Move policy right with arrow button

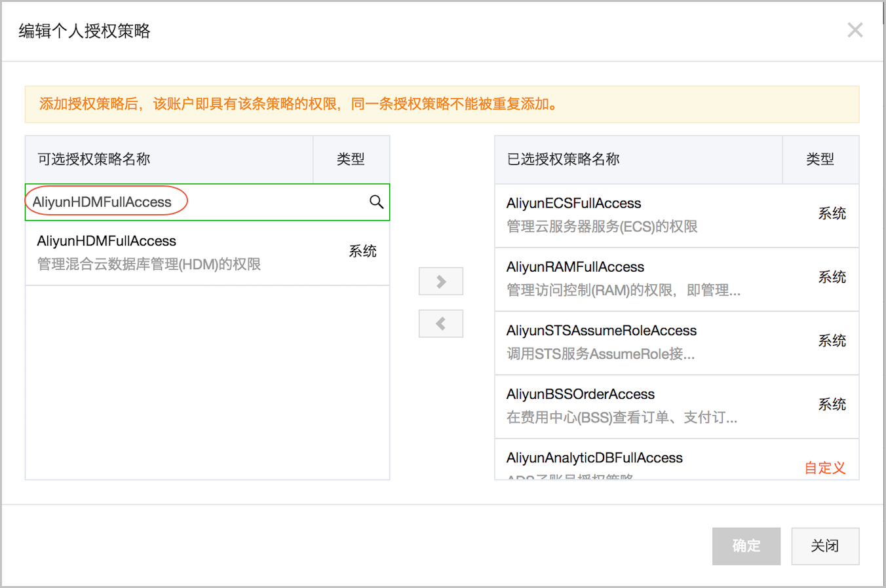click(x=441, y=282)
